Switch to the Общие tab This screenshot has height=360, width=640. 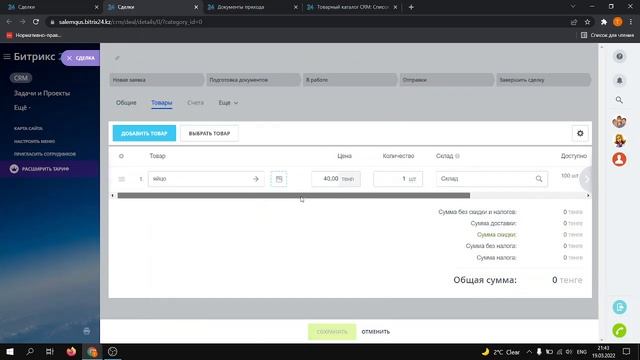pos(126,103)
